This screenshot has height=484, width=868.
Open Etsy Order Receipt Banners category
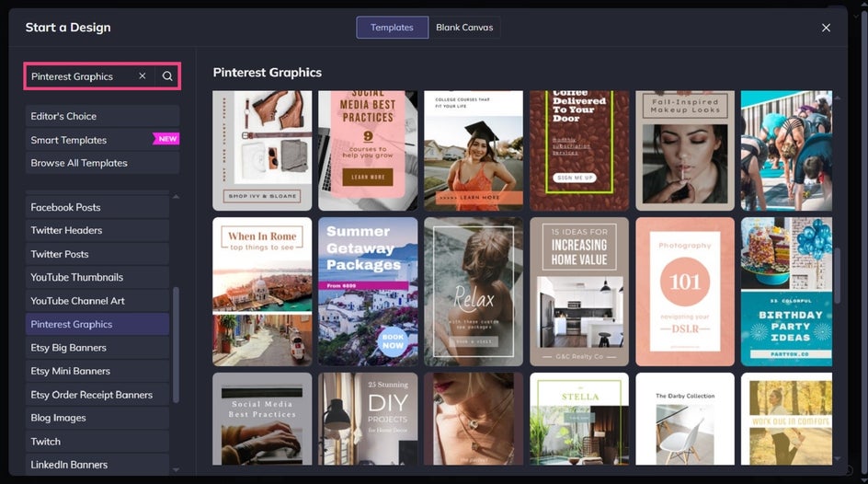[x=97, y=395]
